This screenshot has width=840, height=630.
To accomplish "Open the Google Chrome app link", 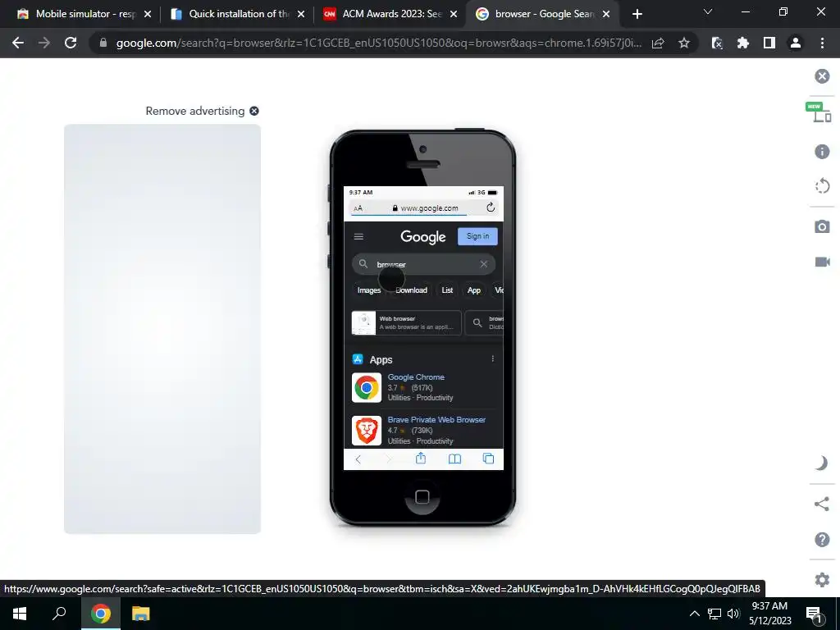I will coord(416,377).
